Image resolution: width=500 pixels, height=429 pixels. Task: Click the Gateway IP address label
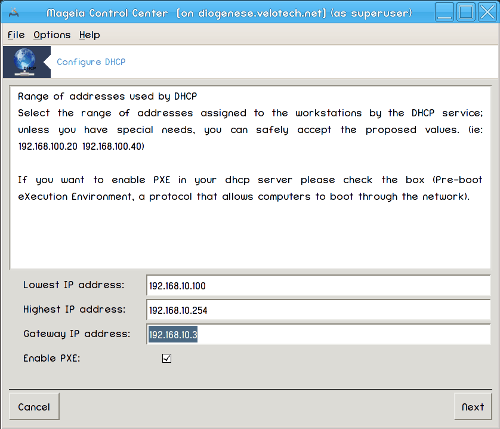pos(77,334)
